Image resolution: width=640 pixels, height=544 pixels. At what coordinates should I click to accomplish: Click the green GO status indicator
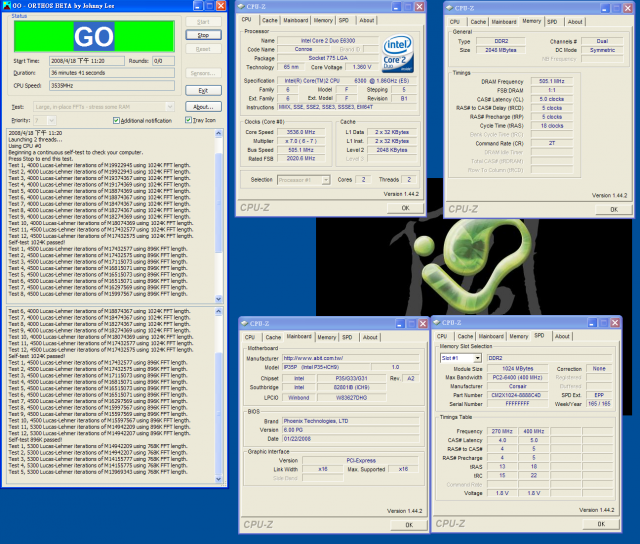(x=94, y=36)
